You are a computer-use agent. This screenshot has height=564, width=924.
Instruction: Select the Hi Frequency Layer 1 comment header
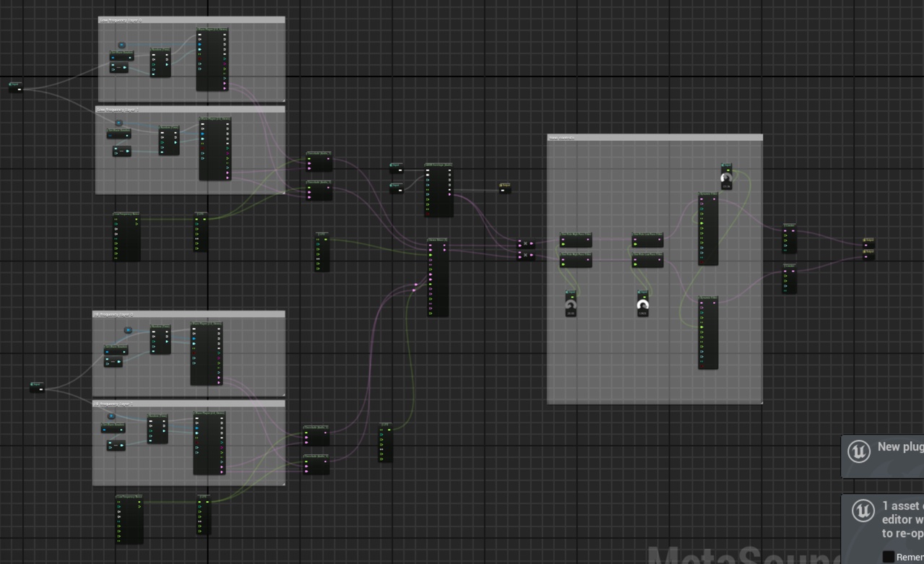[189, 404]
